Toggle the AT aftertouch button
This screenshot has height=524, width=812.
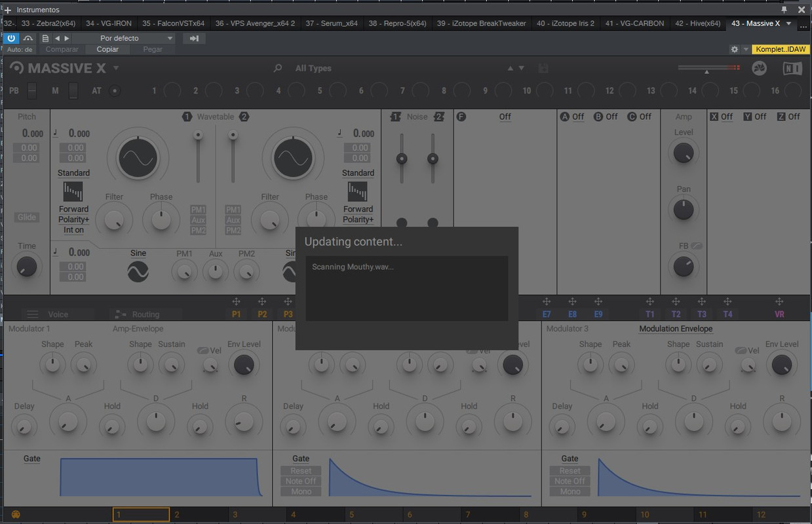[x=115, y=91]
